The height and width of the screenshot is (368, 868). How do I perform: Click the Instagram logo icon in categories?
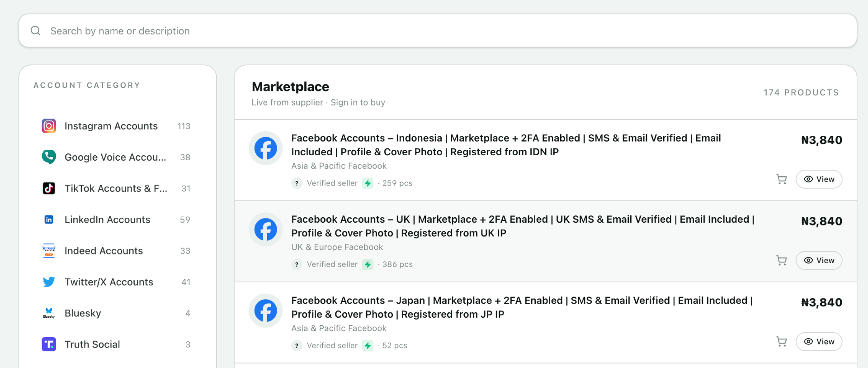click(49, 126)
